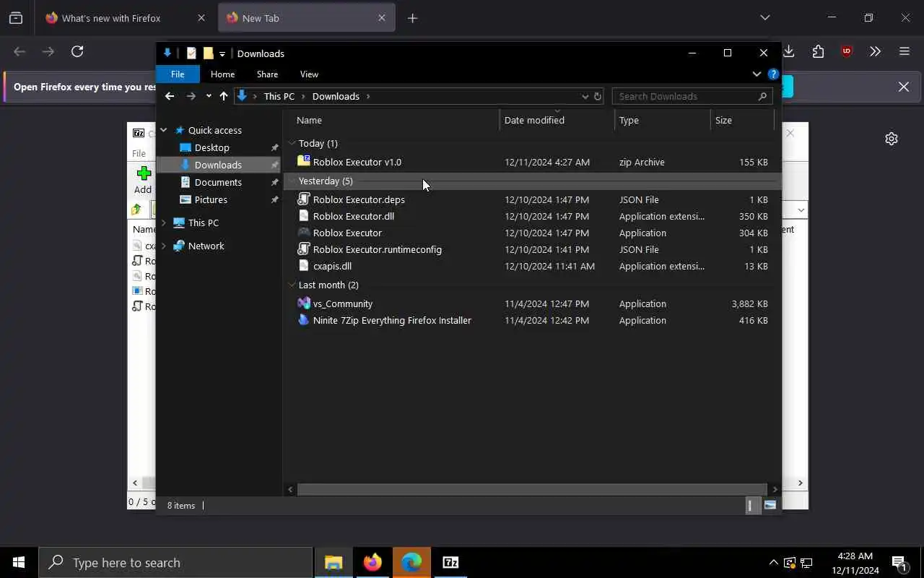
Task: Open Desktop in Quick access
Action: click(212, 147)
